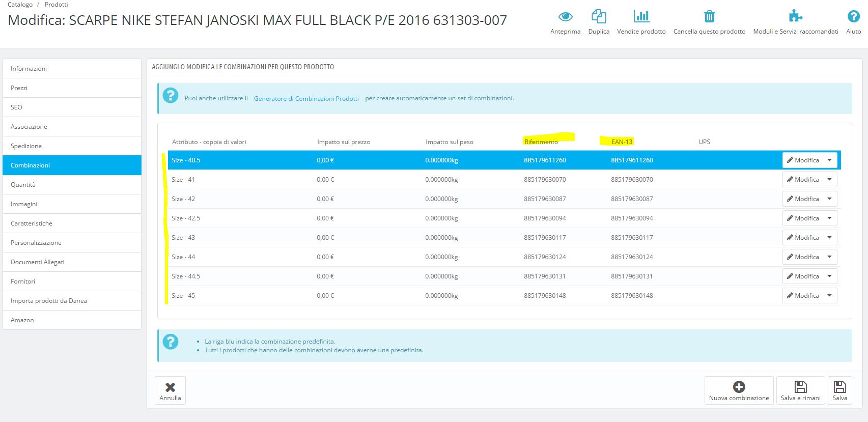Image resolution: width=868 pixels, height=422 pixels.
Task: Switch to the Immagini tab
Action: pyautogui.click(x=72, y=204)
